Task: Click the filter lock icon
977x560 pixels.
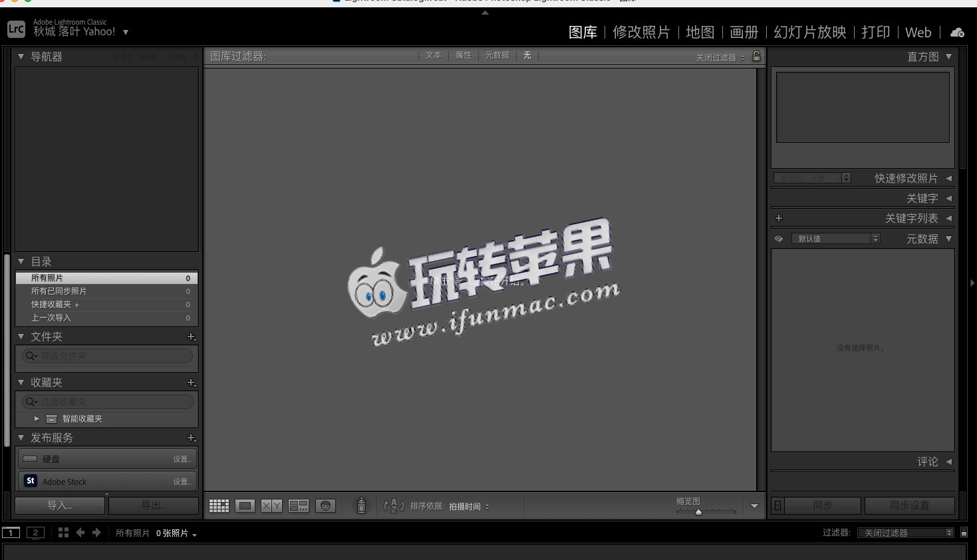Action: pyautogui.click(x=756, y=56)
